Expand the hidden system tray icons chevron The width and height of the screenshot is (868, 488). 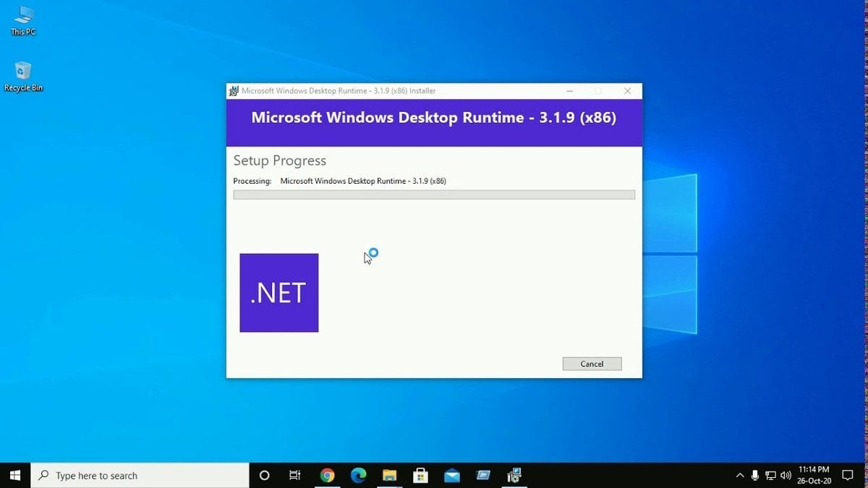tap(739, 475)
